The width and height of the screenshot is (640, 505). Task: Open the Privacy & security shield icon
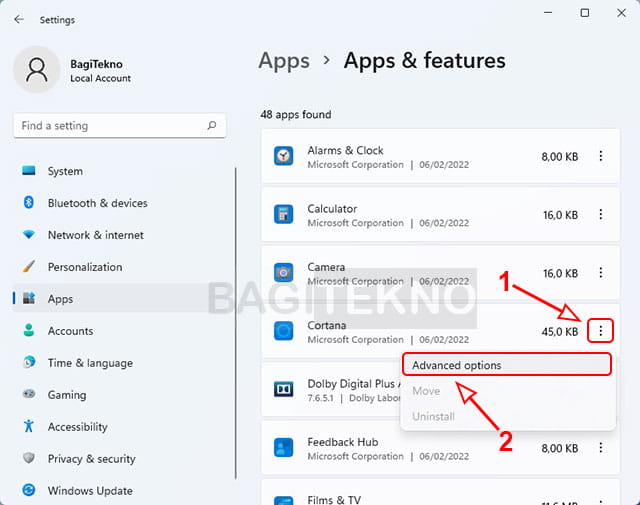pyautogui.click(x=29, y=458)
